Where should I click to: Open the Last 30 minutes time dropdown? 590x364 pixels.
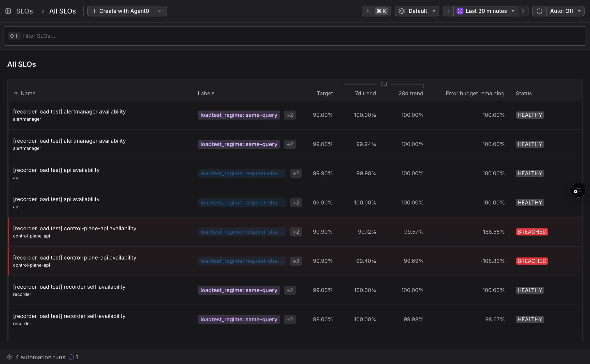coord(486,11)
